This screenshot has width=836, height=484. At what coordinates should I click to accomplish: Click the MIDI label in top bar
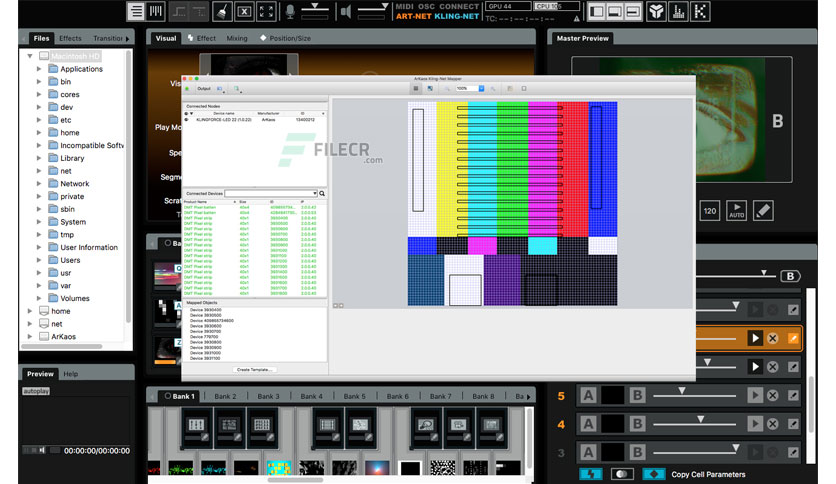coord(405,6)
